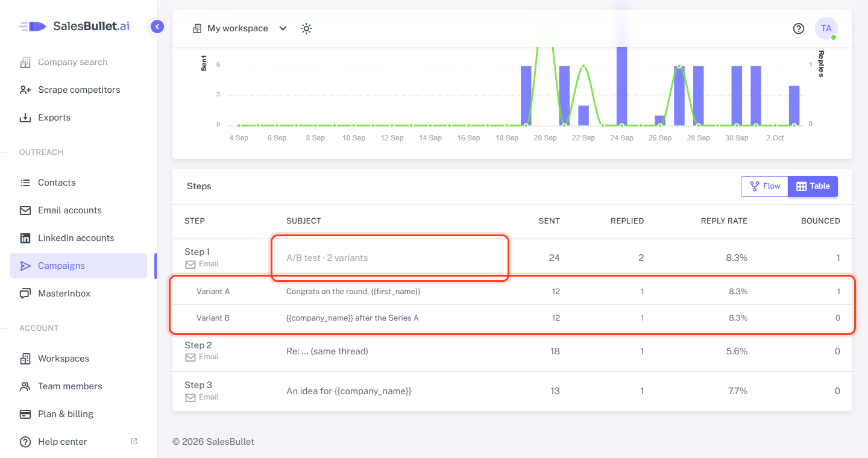Screen dimensions: 868x458
Task: Click the chart bar above 24 Sep
Action: click(x=621, y=86)
